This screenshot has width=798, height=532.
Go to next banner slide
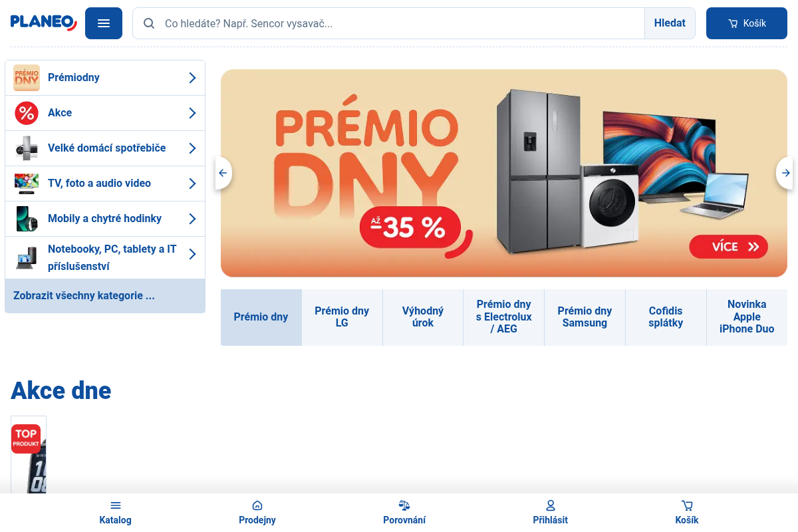tap(785, 173)
